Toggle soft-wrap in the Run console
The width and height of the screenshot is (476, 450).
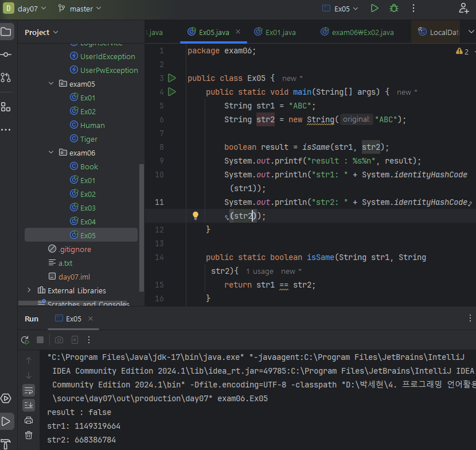29,390
